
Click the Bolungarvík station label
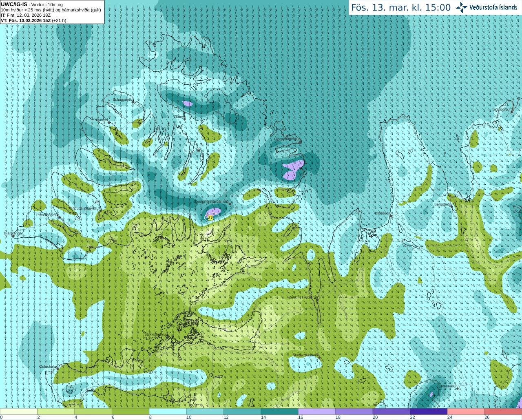tap(122, 99)
